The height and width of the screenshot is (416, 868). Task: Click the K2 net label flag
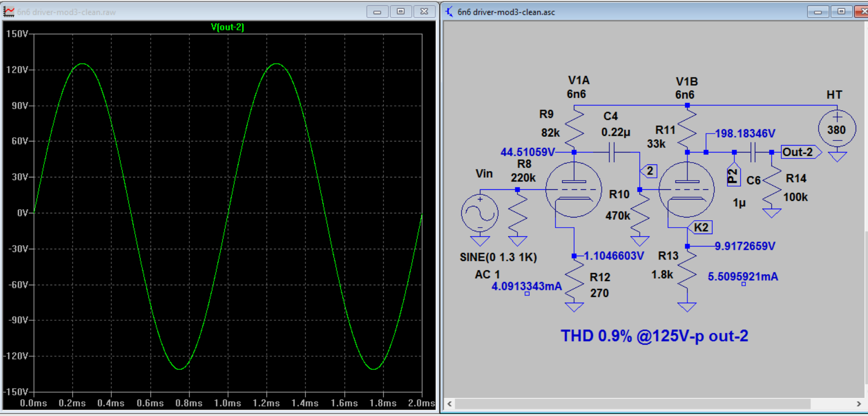click(700, 227)
